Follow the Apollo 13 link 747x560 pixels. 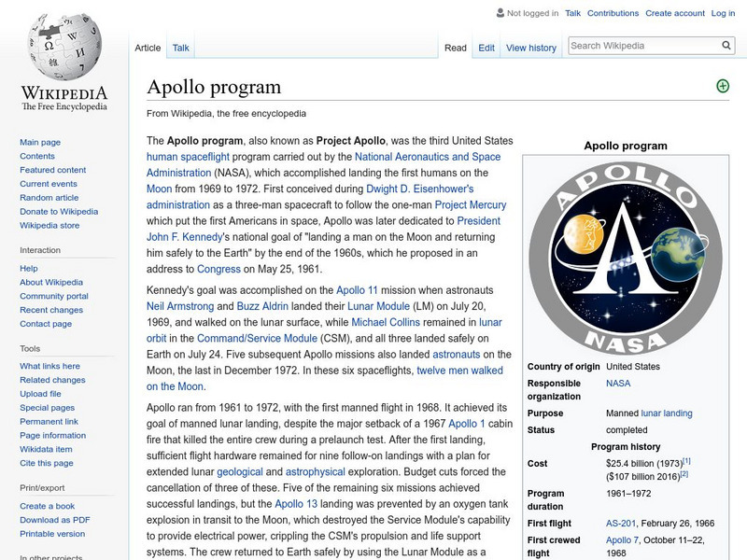[x=296, y=504]
